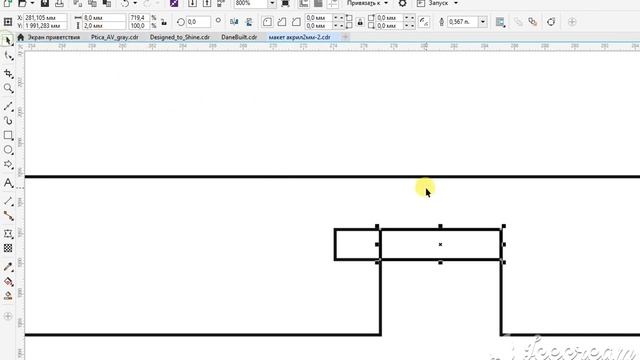This screenshot has height=360, width=640.
Task: Select the Crop tool
Action: click(8, 73)
